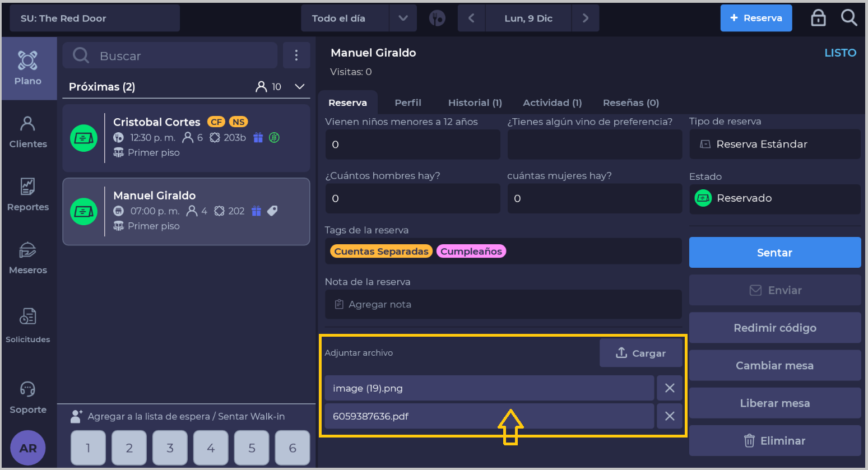The height and width of the screenshot is (470, 868).
Task: Collapse the Próximas (2) list
Action: 300,86
